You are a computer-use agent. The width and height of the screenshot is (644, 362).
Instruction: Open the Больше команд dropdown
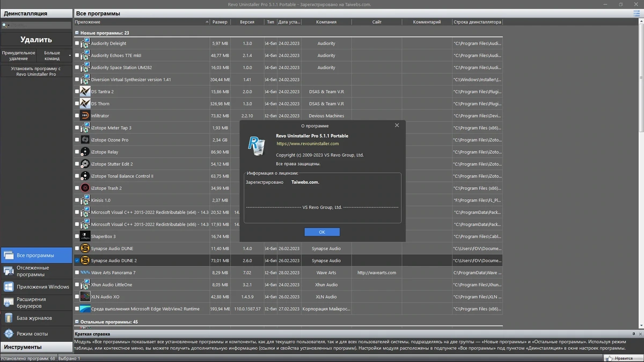(54, 56)
